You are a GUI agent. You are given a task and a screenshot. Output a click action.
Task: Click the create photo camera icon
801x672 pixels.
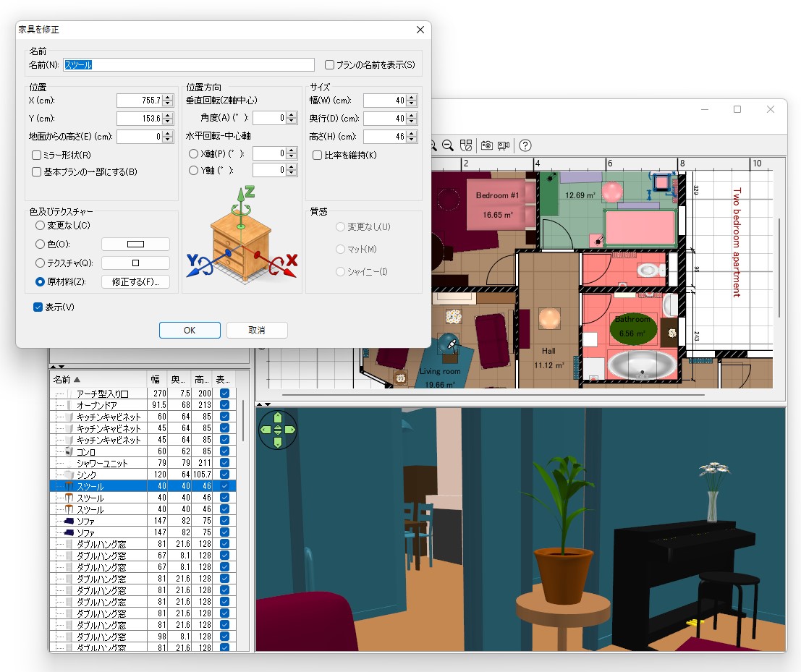(486, 145)
